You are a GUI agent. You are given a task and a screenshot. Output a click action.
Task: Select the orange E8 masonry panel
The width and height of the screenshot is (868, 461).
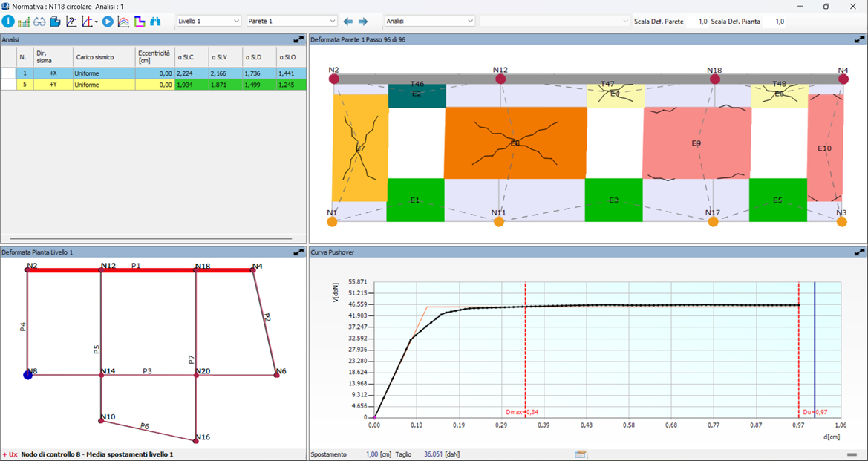(515, 143)
